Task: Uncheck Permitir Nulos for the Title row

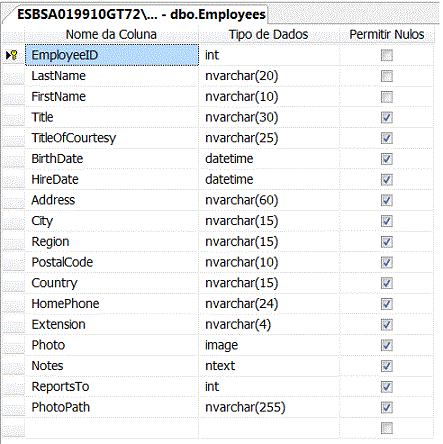Action: [387, 117]
